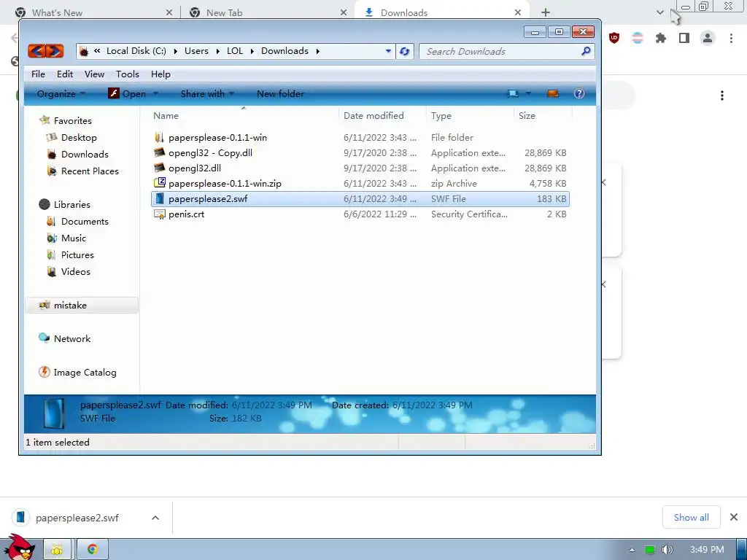Click the papersplease2.swf download item
The height and width of the screenshot is (560, 747).
click(76, 518)
